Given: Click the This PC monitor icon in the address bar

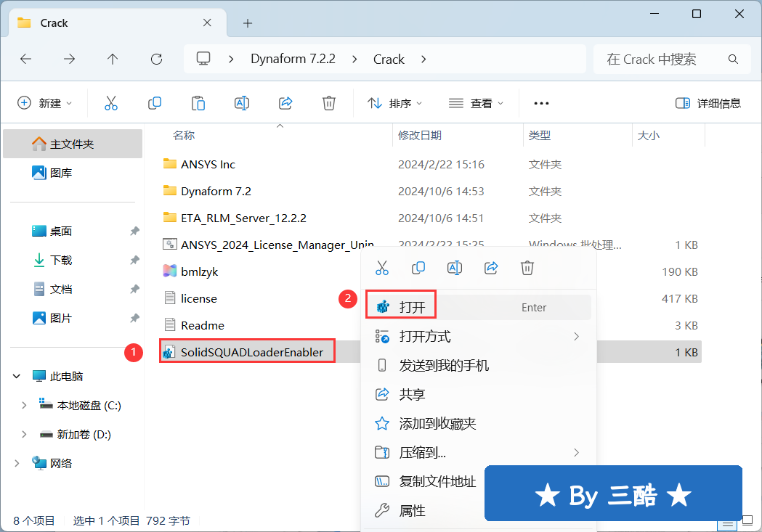Looking at the screenshot, I should tap(203, 59).
